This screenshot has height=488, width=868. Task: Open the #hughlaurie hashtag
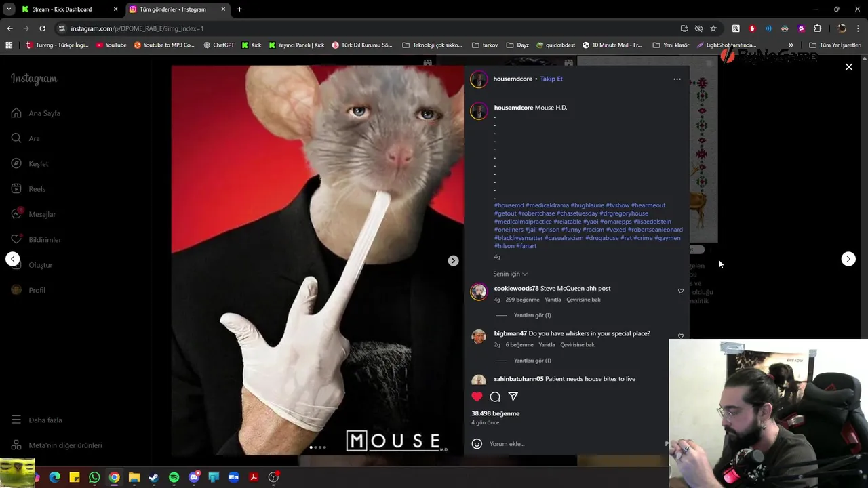point(587,205)
